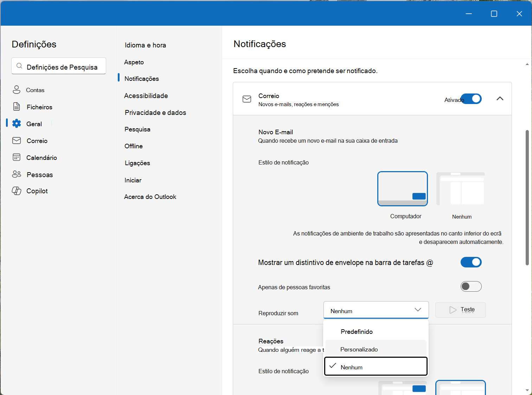Click the Correio envelope icon in sidebar
532x395 pixels.
[x=17, y=141]
